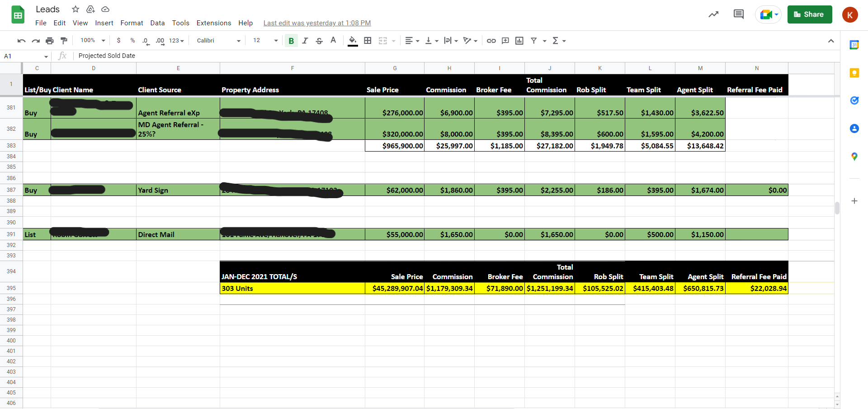Start a Google Meet call

click(x=768, y=14)
